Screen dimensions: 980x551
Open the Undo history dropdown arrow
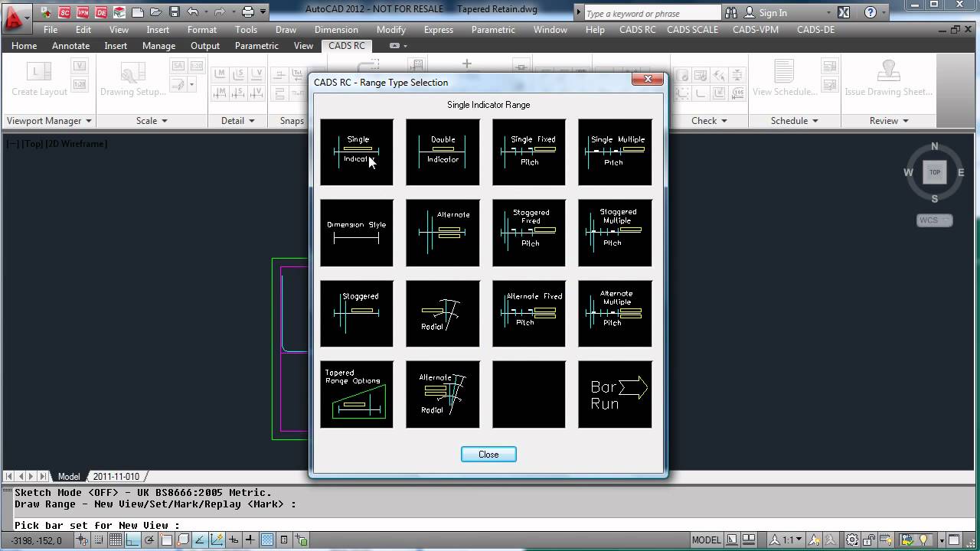(206, 12)
